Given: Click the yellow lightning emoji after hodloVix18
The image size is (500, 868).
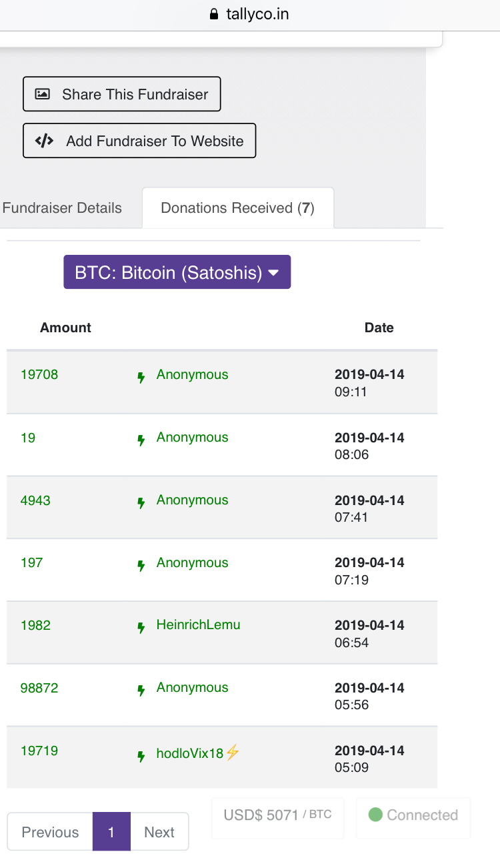Looking at the screenshot, I should pyautogui.click(x=233, y=753).
